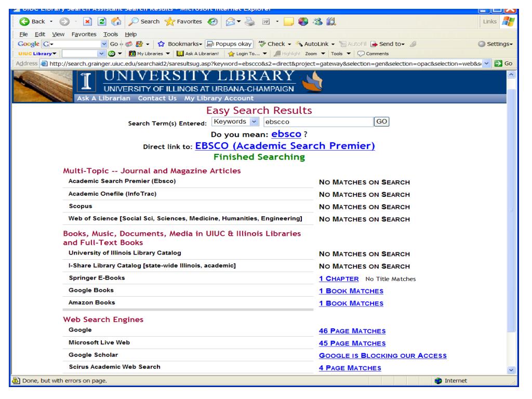Click the green GO icon on UIUC toolbar
532x399 pixels.
pyautogui.click(x=112, y=54)
